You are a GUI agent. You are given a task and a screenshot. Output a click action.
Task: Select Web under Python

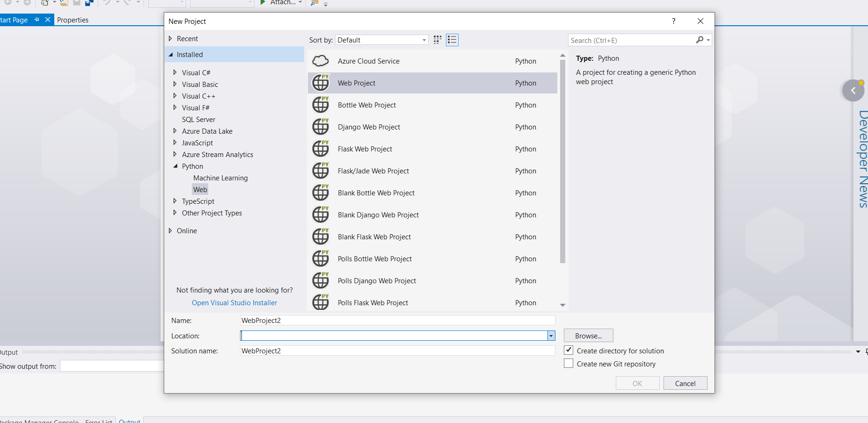200,189
